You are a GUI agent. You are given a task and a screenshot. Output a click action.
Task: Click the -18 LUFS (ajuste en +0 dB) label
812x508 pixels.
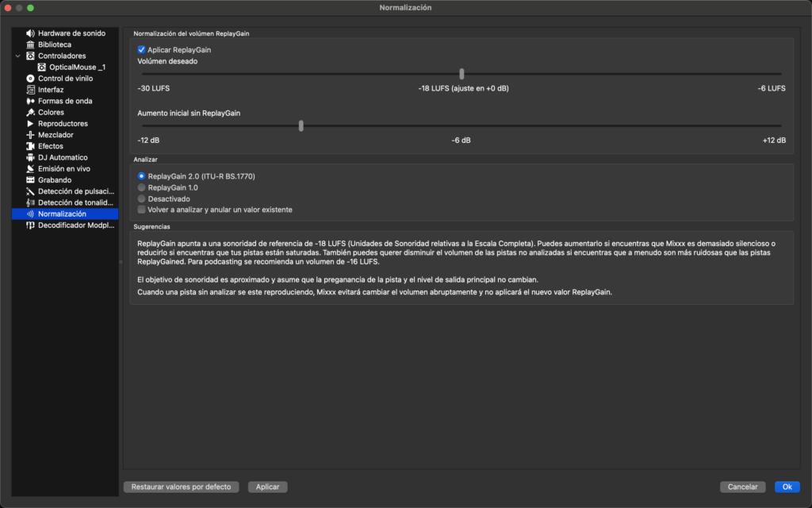[x=463, y=88]
